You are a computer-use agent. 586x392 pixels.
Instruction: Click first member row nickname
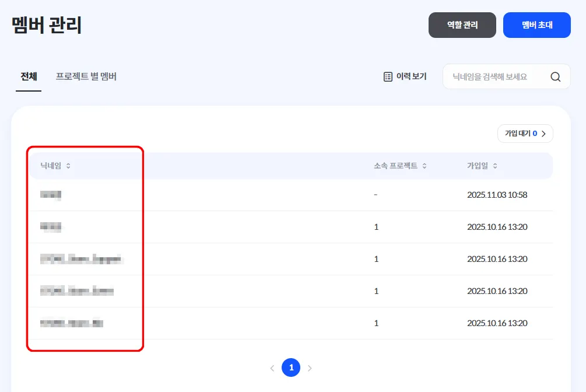click(51, 195)
